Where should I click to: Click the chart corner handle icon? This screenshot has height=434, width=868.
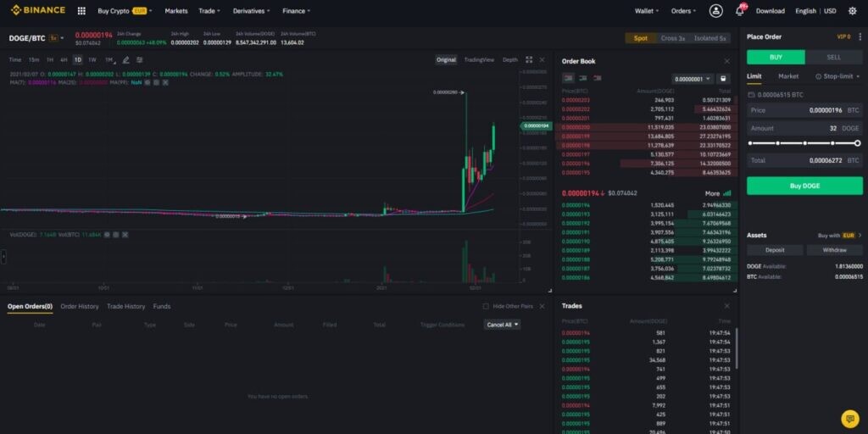point(549,291)
